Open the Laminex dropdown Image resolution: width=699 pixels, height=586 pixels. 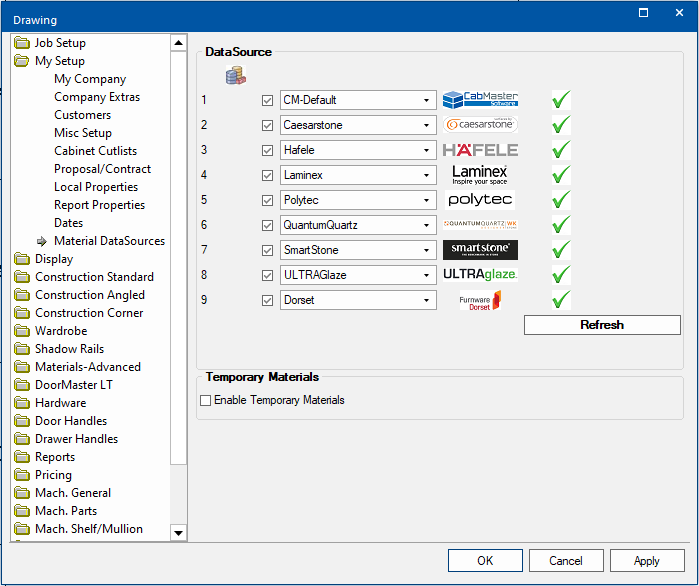click(427, 175)
